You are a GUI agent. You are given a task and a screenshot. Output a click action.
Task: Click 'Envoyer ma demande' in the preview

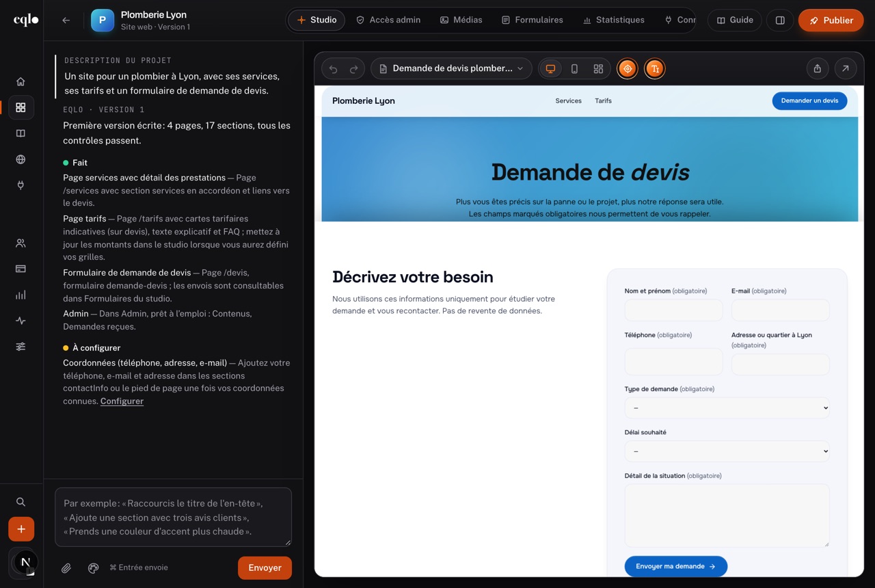tap(675, 566)
